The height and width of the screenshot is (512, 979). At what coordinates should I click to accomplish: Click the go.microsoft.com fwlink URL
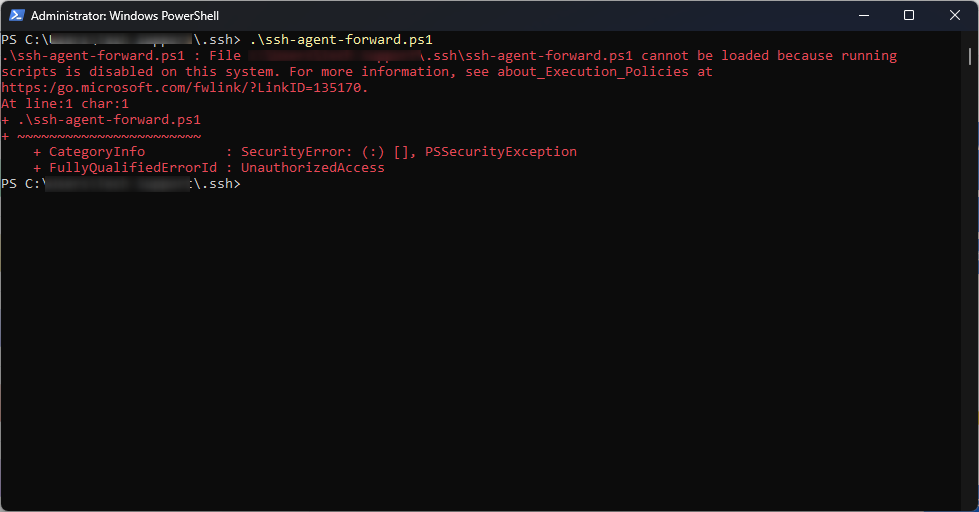coord(185,87)
